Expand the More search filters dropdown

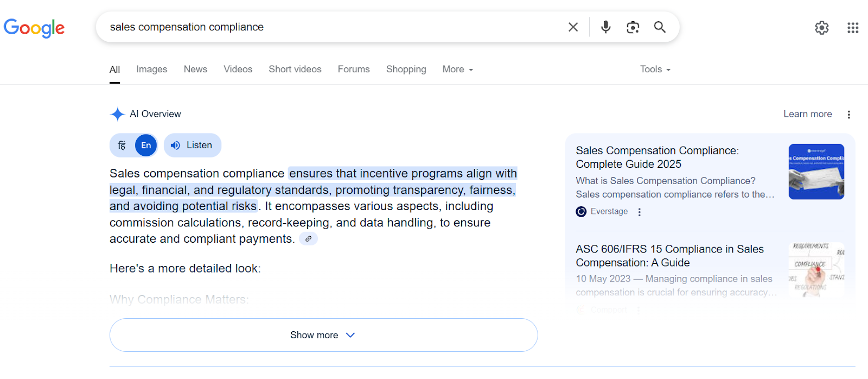pyautogui.click(x=458, y=70)
